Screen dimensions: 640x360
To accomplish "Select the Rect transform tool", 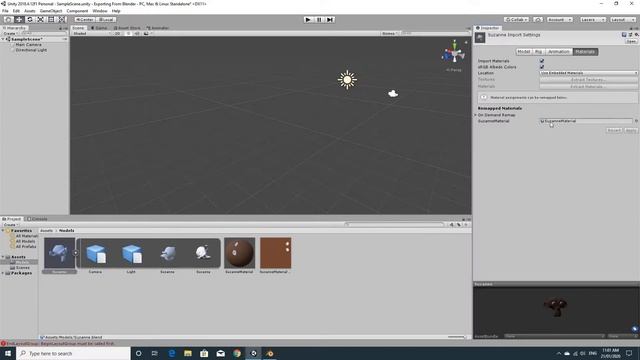I will pos(51,20).
